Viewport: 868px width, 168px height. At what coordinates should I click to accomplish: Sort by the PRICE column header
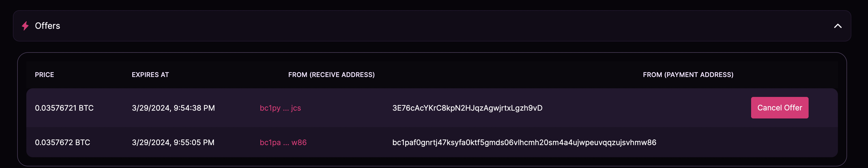45,75
